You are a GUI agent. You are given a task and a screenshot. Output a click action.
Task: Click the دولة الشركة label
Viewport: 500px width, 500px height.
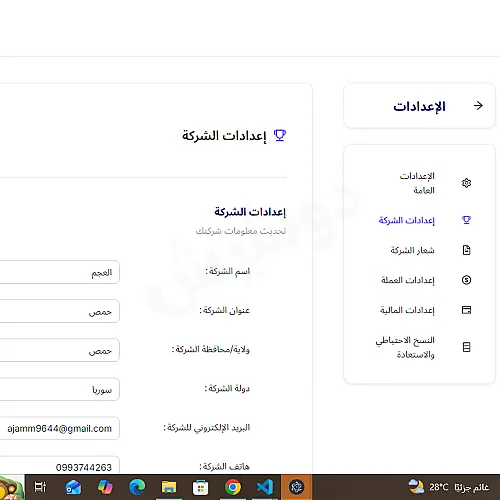click(227, 388)
